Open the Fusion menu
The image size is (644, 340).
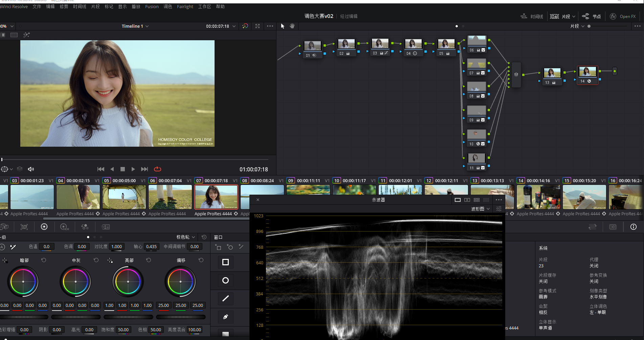[x=152, y=6]
